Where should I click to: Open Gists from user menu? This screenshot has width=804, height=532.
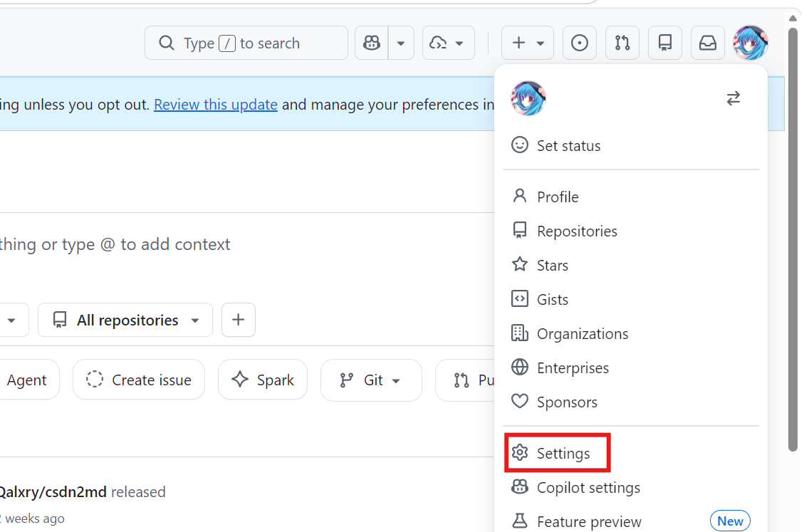pyautogui.click(x=631, y=300)
